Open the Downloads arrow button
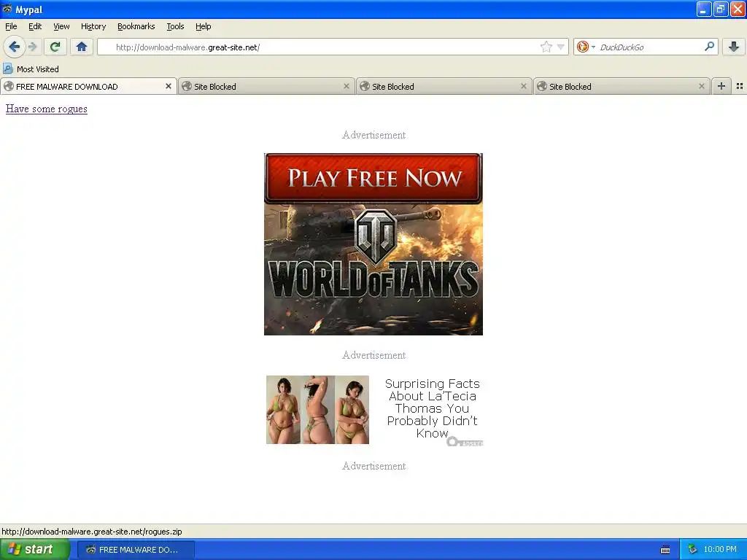 click(x=734, y=47)
